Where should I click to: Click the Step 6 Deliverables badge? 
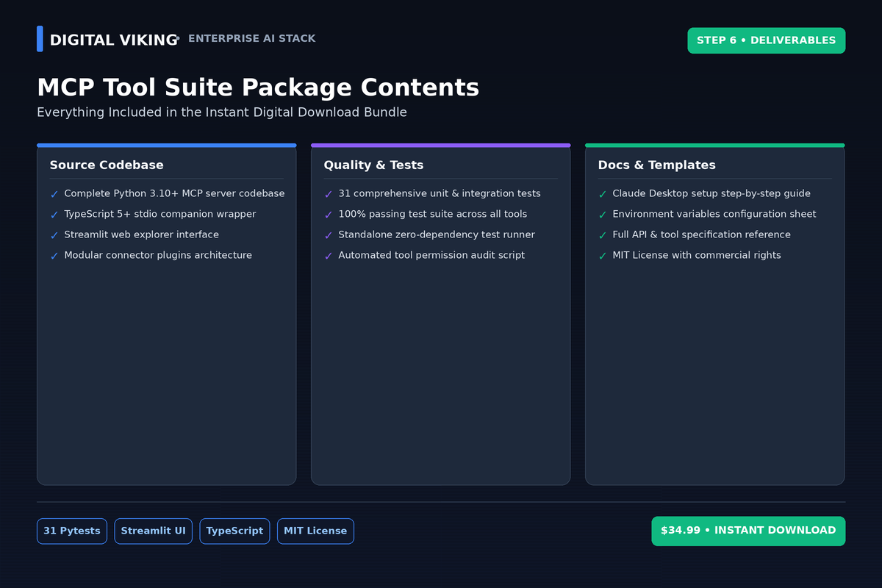tap(766, 40)
